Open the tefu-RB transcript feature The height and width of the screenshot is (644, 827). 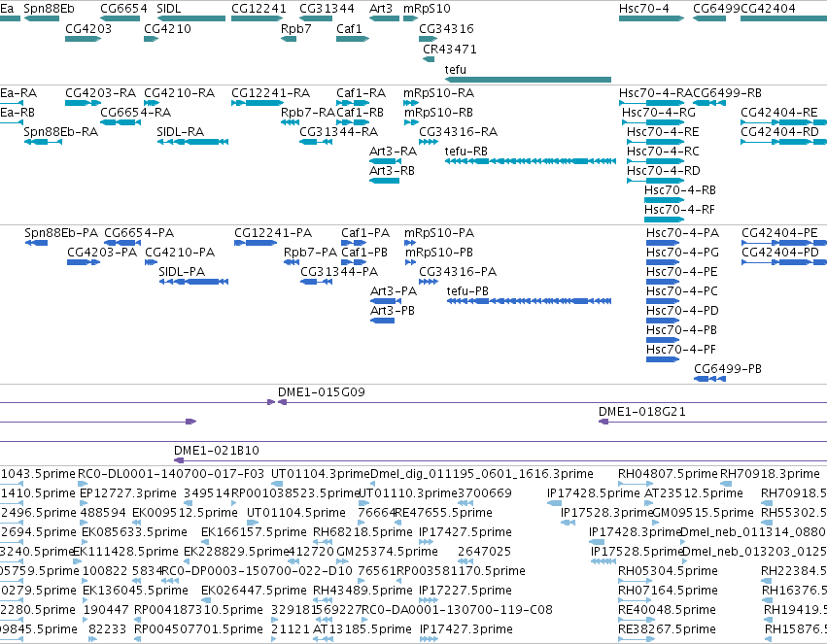click(x=530, y=161)
